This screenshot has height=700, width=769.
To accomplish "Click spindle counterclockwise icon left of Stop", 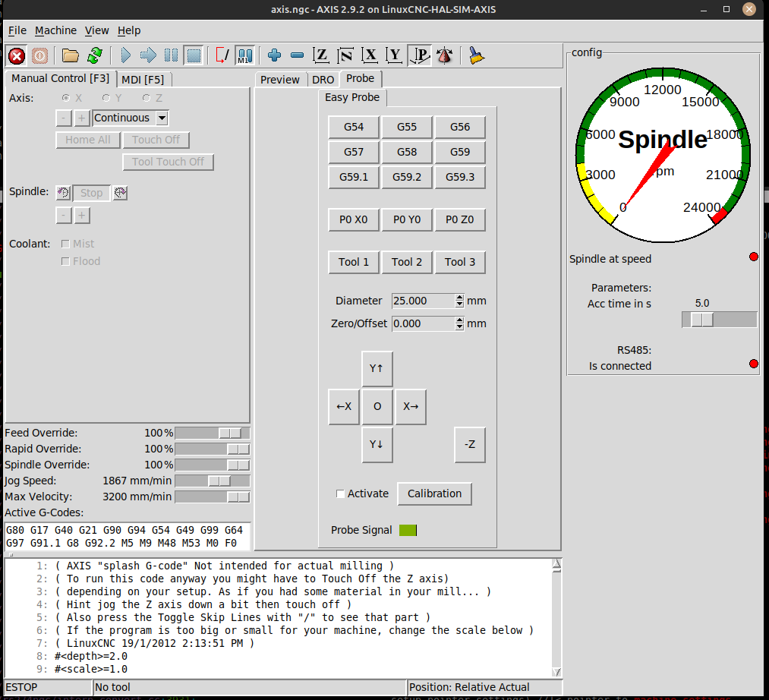I will (63, 193).
